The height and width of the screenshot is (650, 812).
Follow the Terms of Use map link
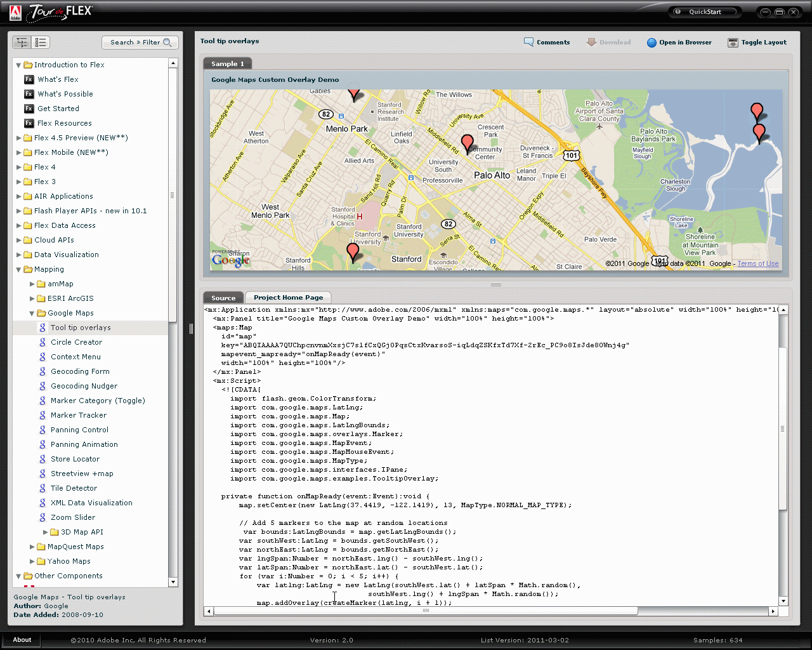pyautogui.click(x=757, y=264)
